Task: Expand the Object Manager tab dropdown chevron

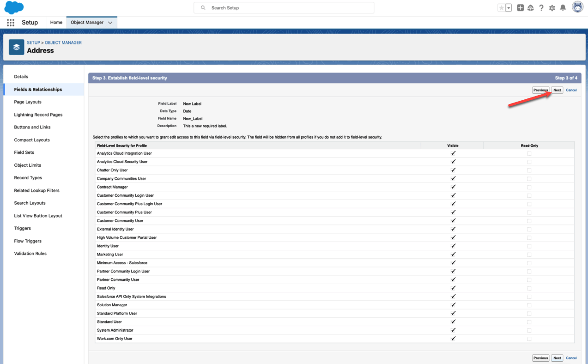Action: point(110,23)
